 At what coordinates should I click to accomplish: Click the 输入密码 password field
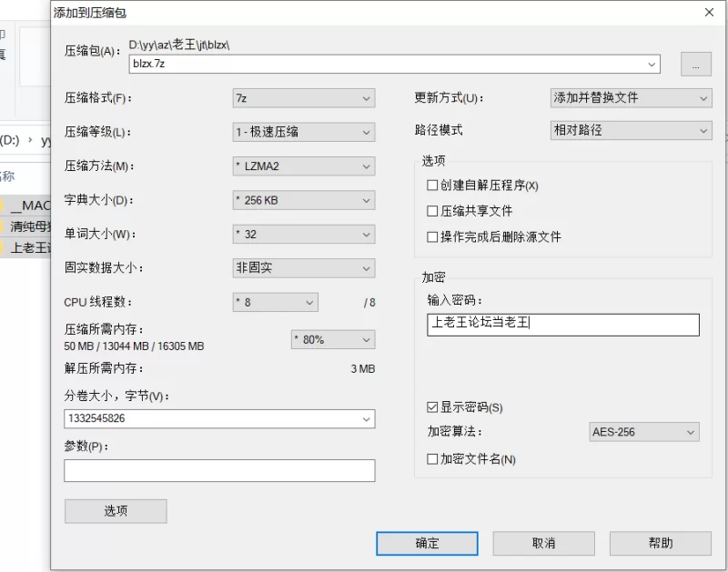562,325
